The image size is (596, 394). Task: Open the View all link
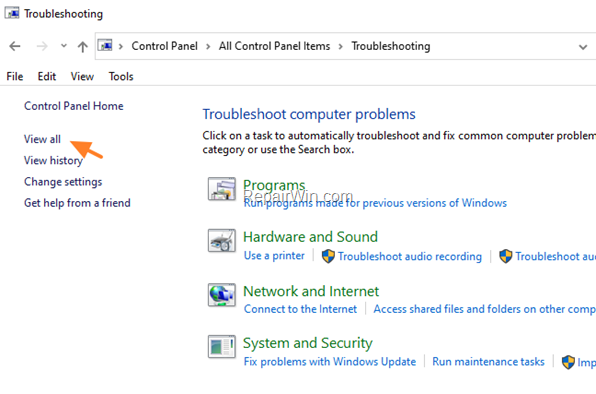click(x=42, y=139)
